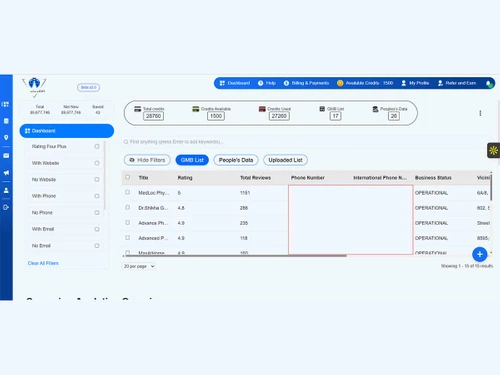This screenshot has width=500, height=375.
Task: Click the blue plus floating button
Action: point(480,254)
